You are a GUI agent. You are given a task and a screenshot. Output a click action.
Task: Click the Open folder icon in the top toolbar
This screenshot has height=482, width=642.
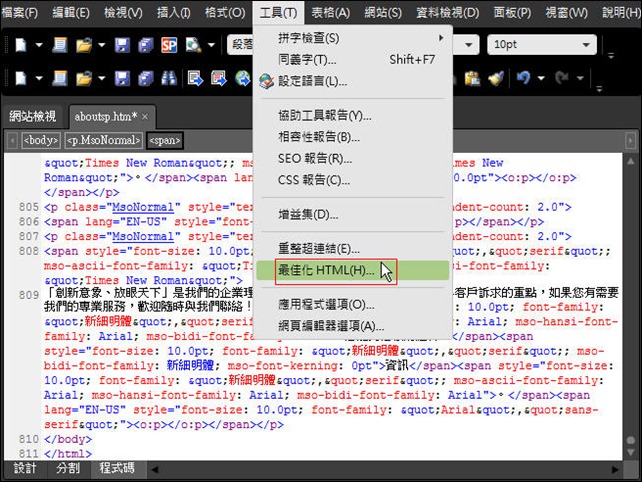pos(84,45)
